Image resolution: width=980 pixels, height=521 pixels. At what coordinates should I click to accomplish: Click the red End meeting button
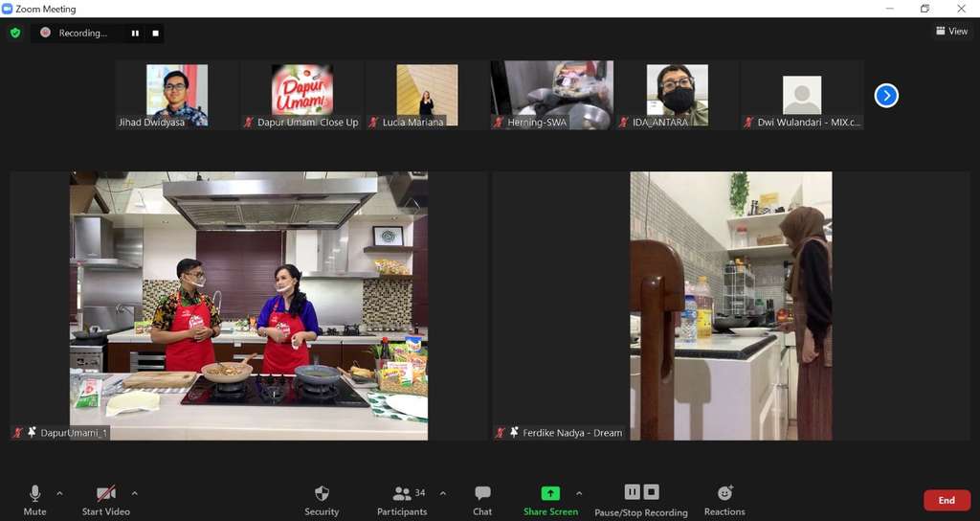pyautogui.click(x=947, y=500)
